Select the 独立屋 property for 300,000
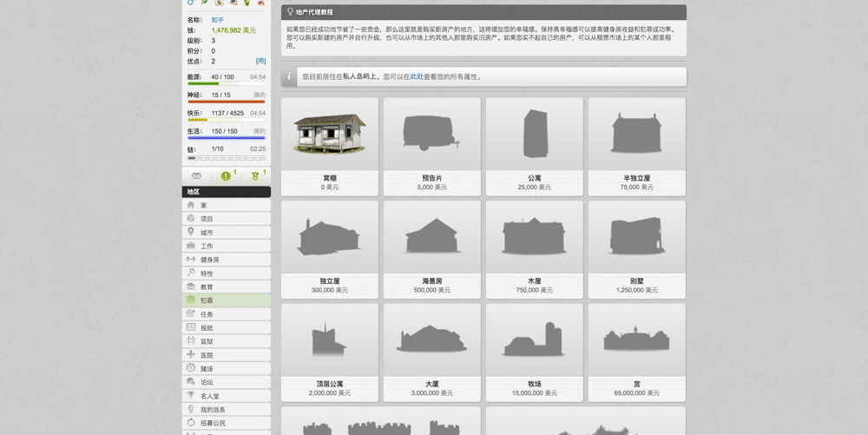The height and width of the screenshot is (435, 868). 330,249
